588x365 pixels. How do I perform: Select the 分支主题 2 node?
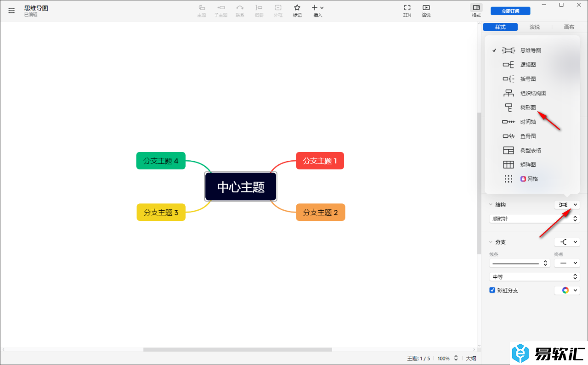coord(321,212)
